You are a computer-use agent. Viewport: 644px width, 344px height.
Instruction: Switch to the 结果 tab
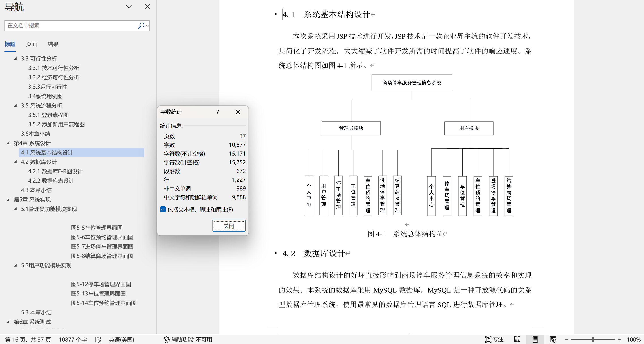[x=53, y=44]
